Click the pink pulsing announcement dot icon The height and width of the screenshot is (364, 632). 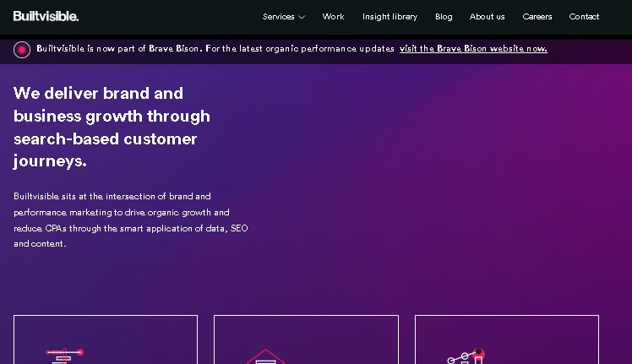[x=22, y=50]
